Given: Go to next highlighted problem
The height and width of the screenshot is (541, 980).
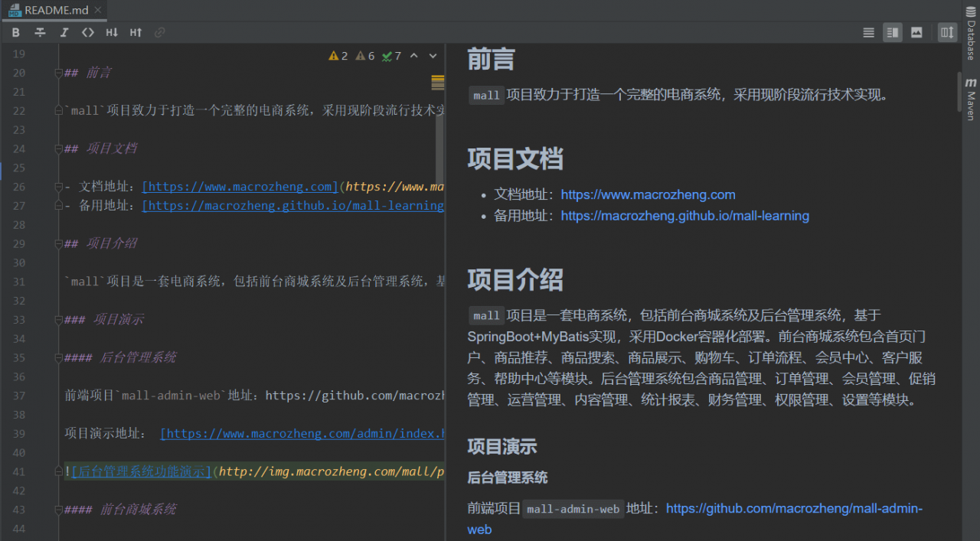Looking at the screenshot, I should [x=433, y=56].
